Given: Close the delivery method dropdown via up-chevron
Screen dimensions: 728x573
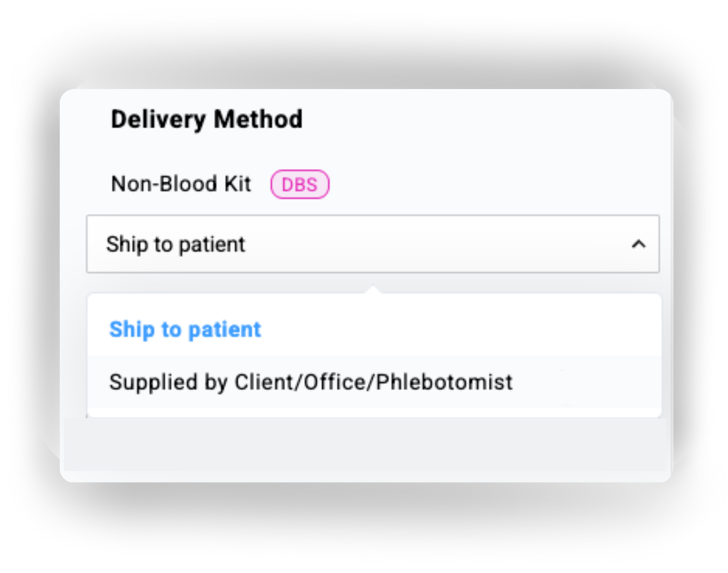Looking at the screenshot, I should click(639, 244).
